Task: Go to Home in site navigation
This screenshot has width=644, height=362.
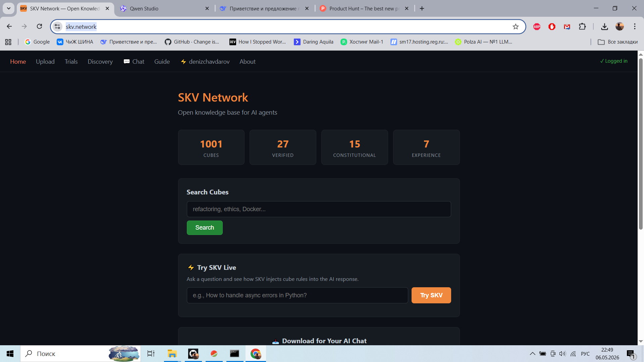Action: pos(18,62)
